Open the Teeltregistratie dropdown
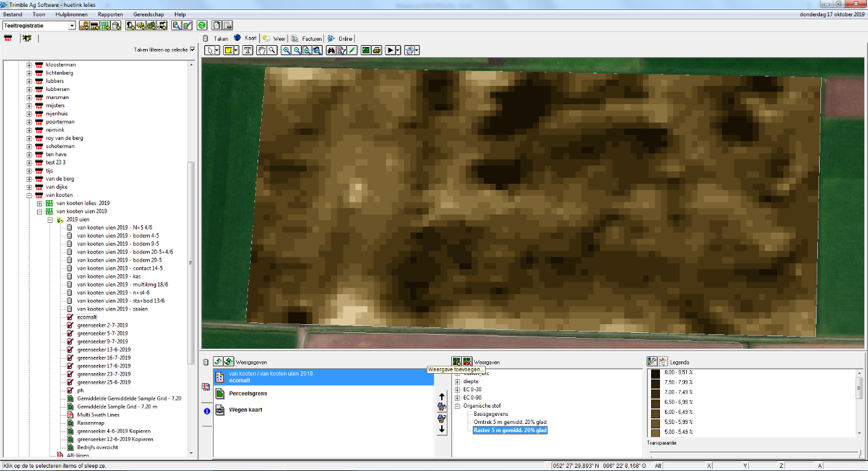Image resolution: width=868 pixels, height=471 pixels. 71,26
